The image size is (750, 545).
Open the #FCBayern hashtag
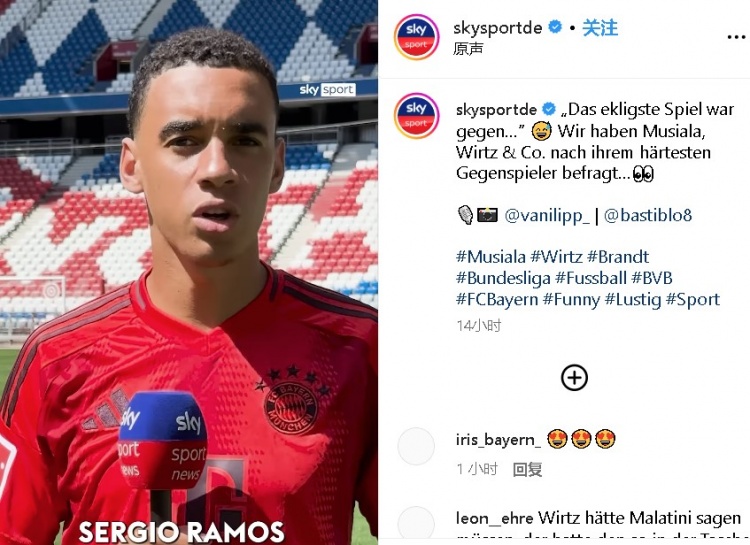[x=497, y=300]
